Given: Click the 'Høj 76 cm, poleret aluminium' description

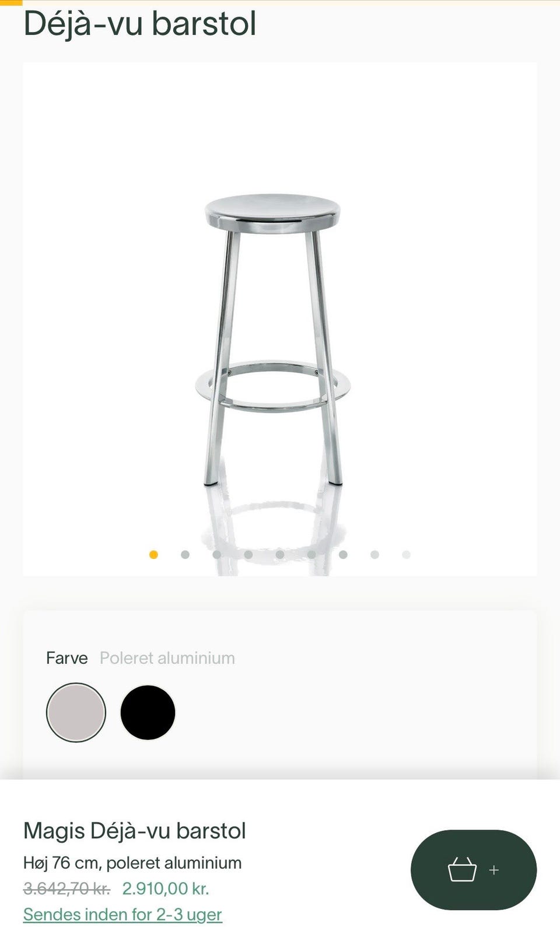Looking at the screenshot, I should 132,863.
